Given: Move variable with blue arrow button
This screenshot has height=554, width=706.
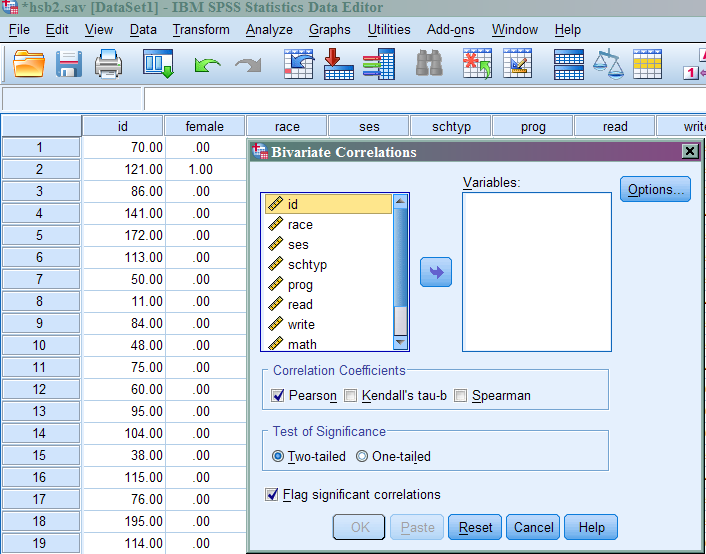Looking at the screenshot, I should click(x=436, y=272).
